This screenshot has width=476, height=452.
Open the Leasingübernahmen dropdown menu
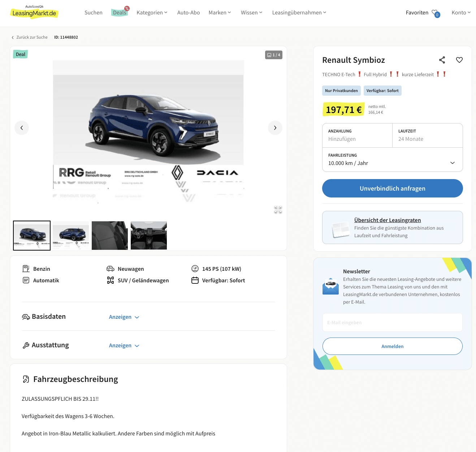click(299, 13)
